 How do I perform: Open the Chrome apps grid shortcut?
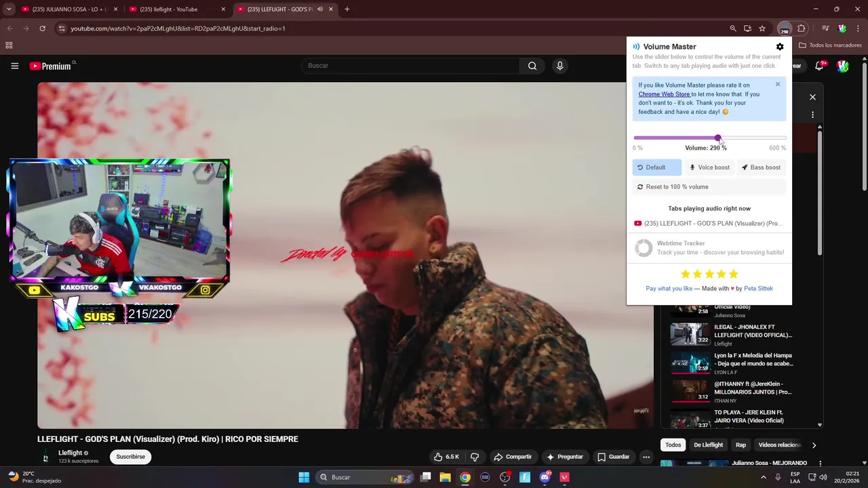[x=9, y=45]
